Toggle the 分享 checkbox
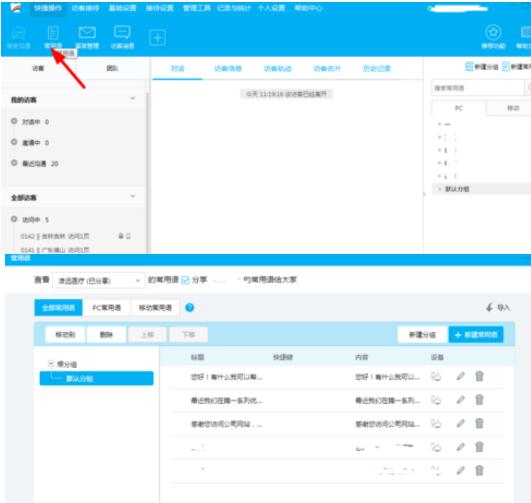This screenshot has width=531, height=503. pos(185,280)
